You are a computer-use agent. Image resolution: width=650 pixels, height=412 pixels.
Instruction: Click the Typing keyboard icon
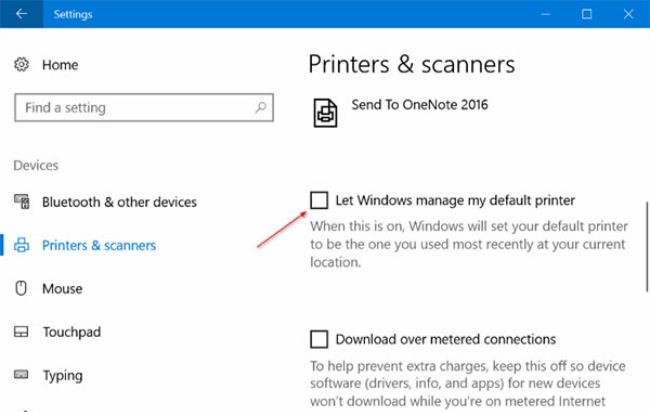pyautogui.click(x=21, y=375)
